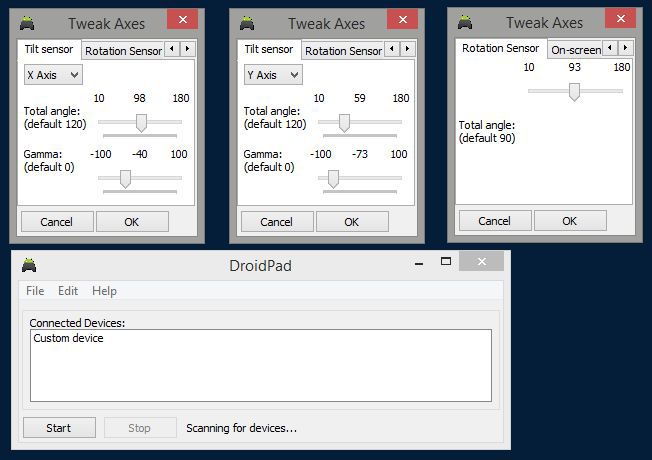Click Cancel in the X Axis Tweak Axes window
Viewport: 652px width, 460px height.
click(57, 222)
